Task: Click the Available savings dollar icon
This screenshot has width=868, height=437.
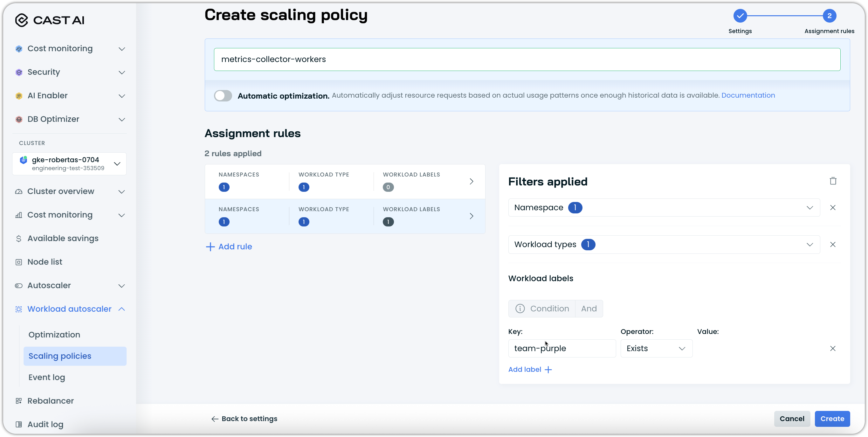Action: coord(19,239)
